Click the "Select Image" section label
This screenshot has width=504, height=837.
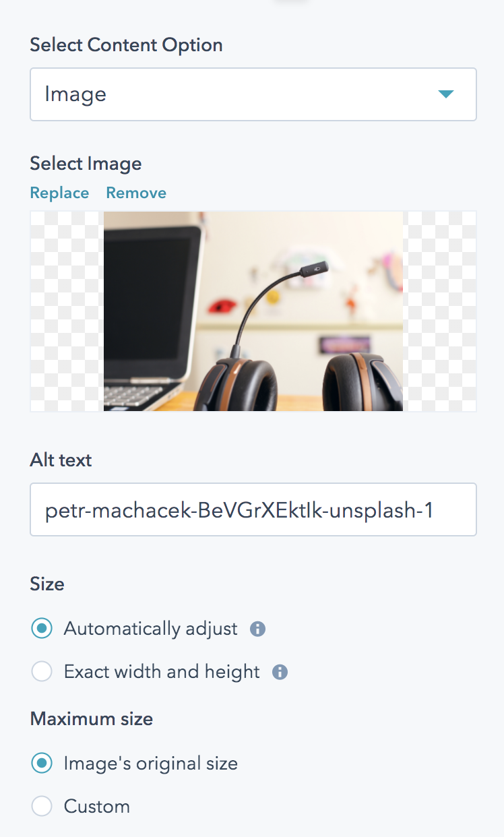[x=86, y=164]
